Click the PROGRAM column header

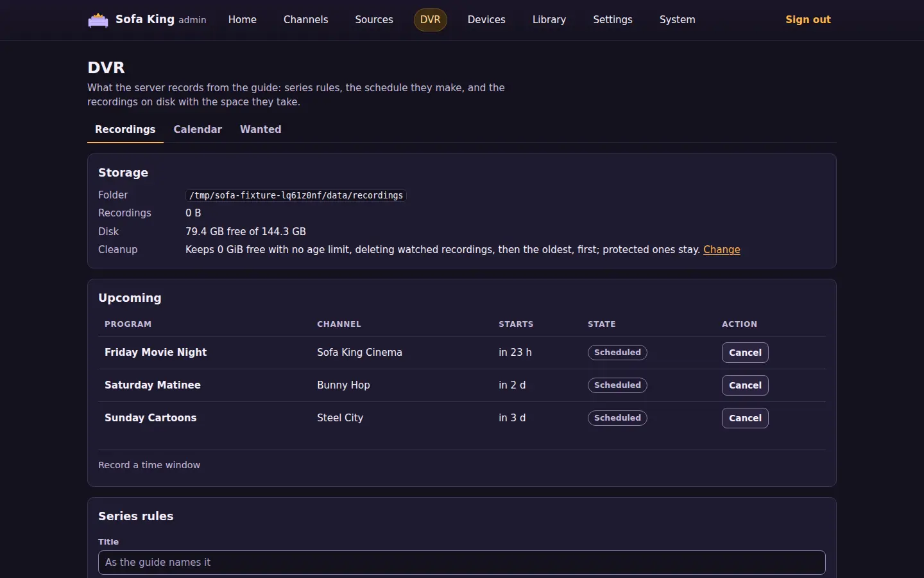tap(128, 324)
